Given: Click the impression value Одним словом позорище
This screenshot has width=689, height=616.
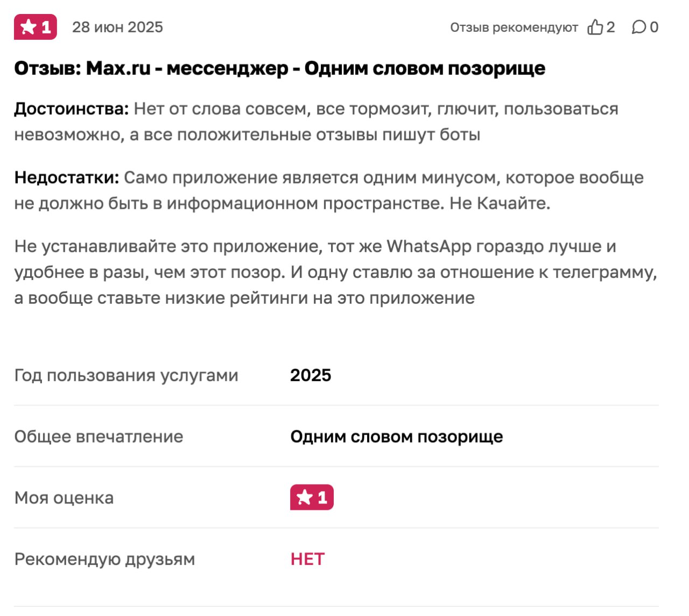Looking at the screenshot, I should point(397,437).
